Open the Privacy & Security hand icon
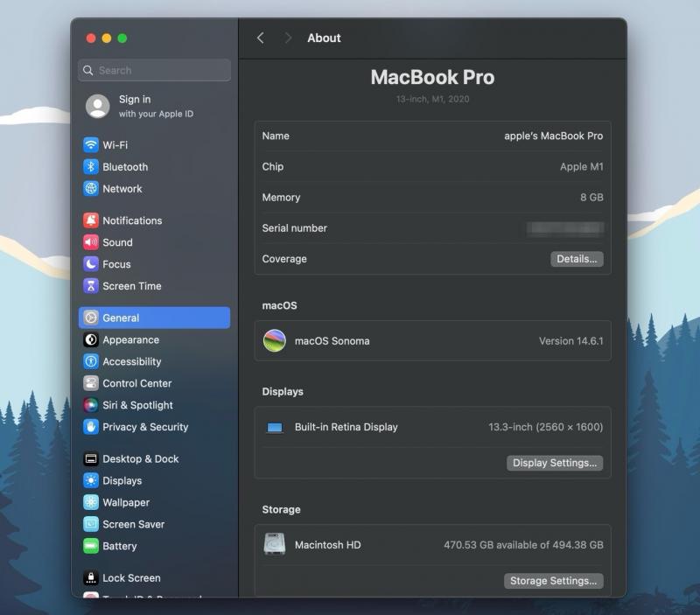This screenshot has width=700, height=615. click(x=91, y=427)
